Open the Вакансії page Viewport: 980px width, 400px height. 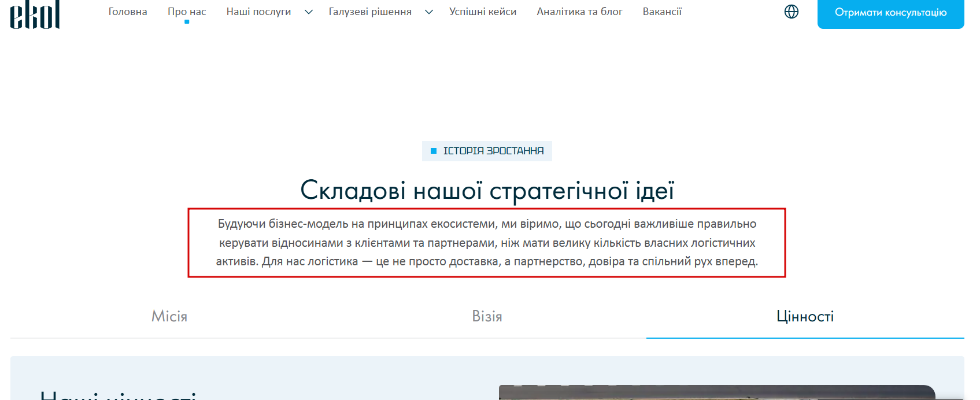coord(662,12)
